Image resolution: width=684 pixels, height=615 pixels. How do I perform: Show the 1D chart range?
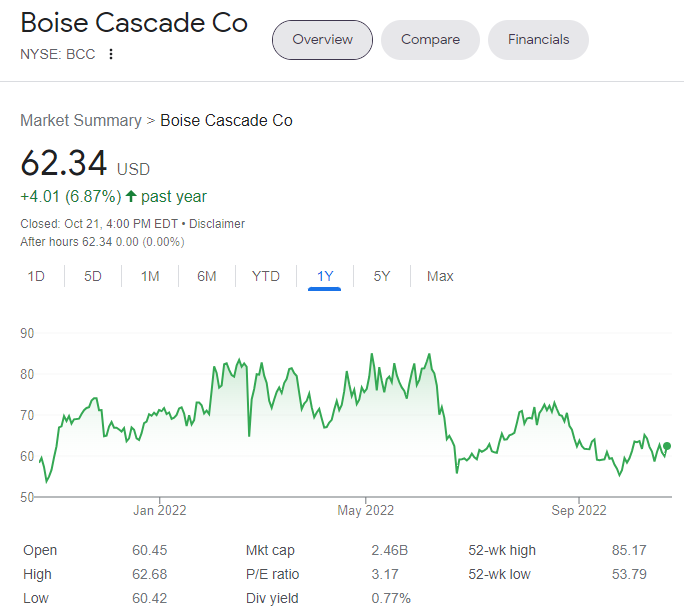[36, 276]
